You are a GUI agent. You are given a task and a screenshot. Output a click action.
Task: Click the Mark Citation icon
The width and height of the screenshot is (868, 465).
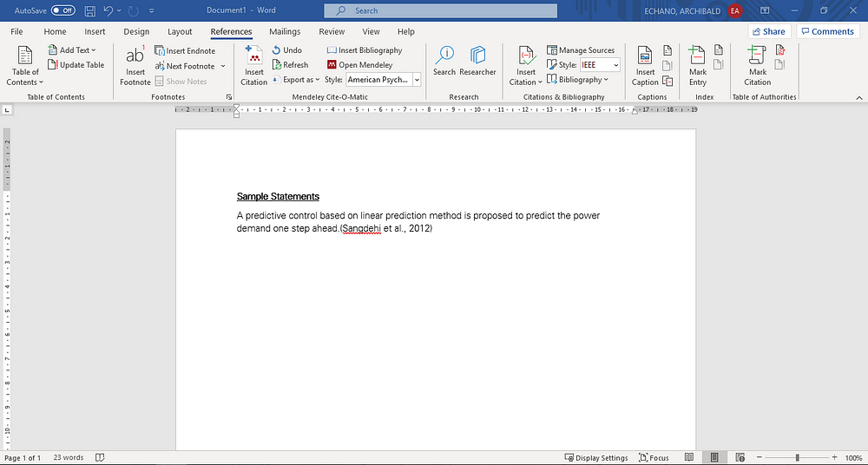757,65
